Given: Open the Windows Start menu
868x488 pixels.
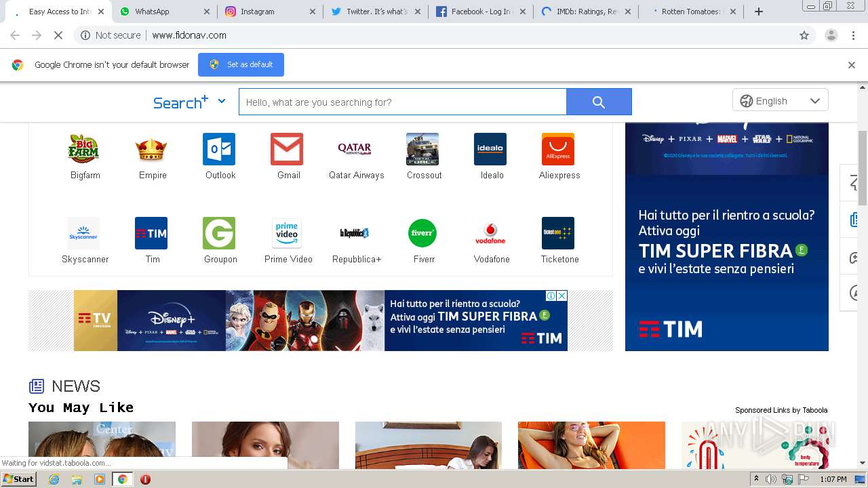Looking at the screenshot, I should [x=18, y=479].
